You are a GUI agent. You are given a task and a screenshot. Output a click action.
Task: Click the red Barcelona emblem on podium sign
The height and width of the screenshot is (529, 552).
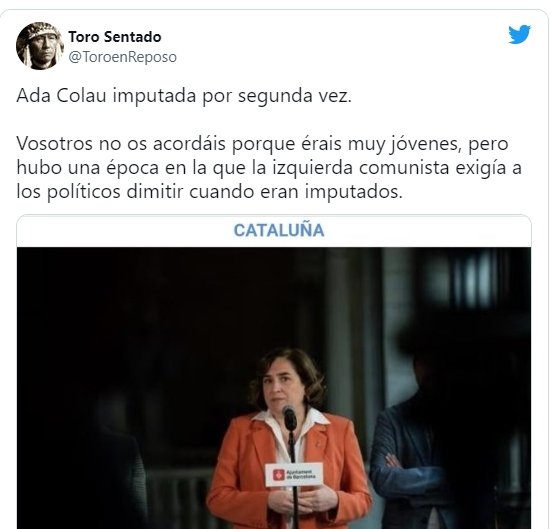pyautogui.click(x=278, y=475)
